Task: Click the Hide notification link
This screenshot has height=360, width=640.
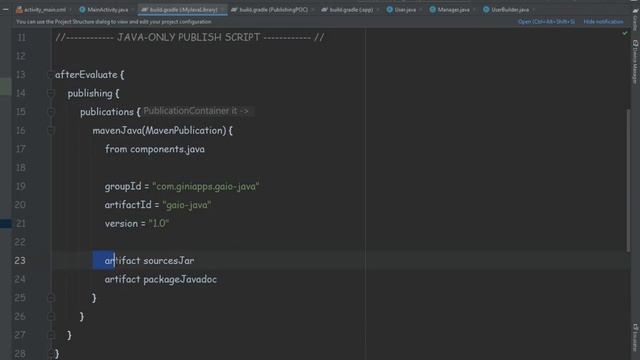Action: [x=603, y=22]
